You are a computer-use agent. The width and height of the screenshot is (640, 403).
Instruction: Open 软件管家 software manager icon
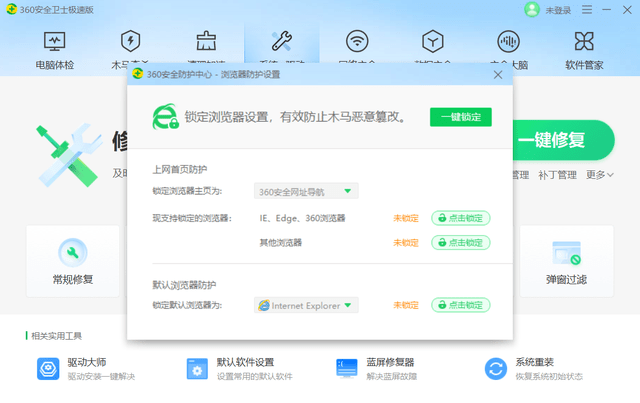(586, 42)
